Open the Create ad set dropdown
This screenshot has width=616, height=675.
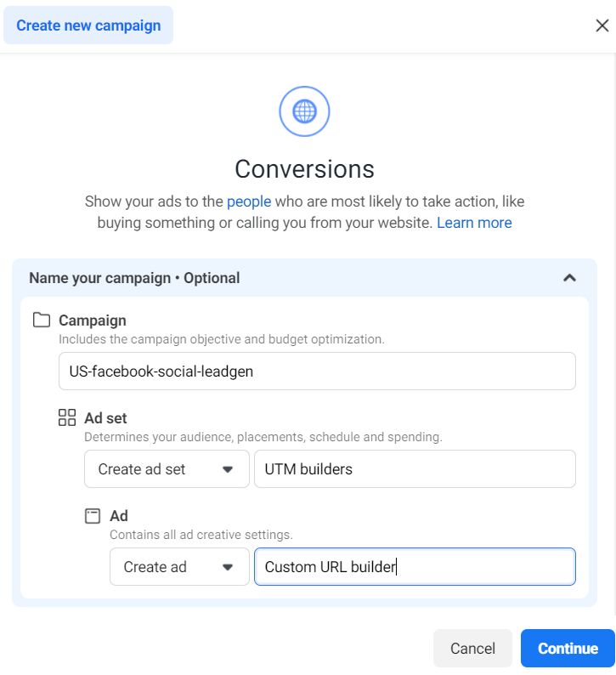point(167,469)
